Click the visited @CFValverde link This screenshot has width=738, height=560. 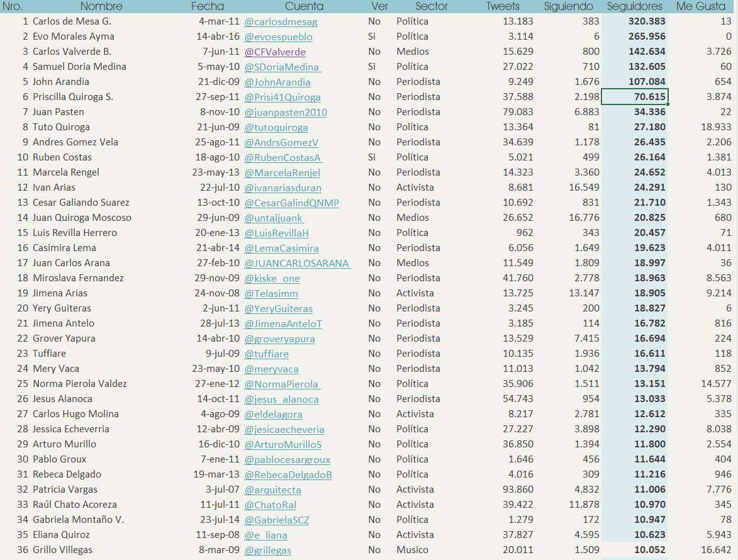[275, 52]
